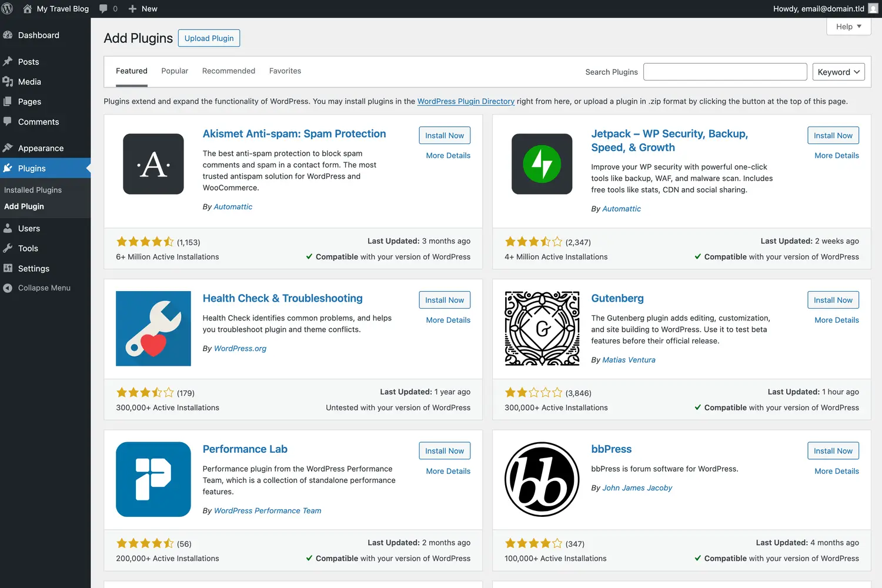Screen dimensions: 882x588
Task: Click the Media icon in sidebar
Action: [8, 82]
